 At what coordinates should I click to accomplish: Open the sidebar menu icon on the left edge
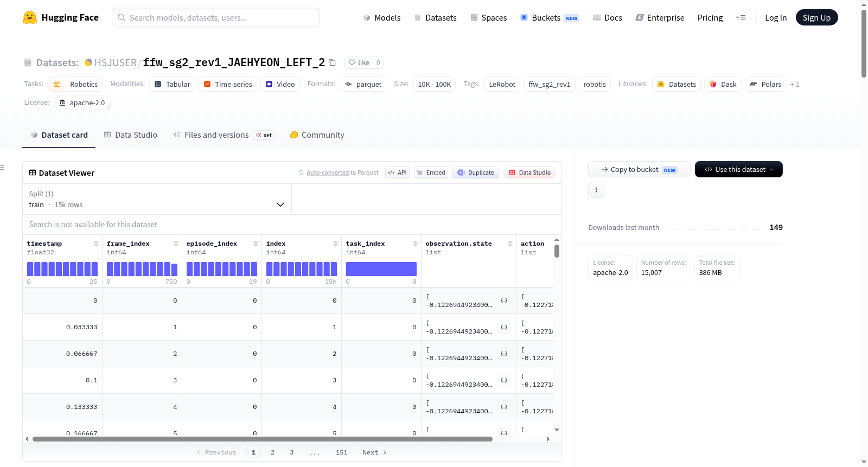[x=2, y=168]
